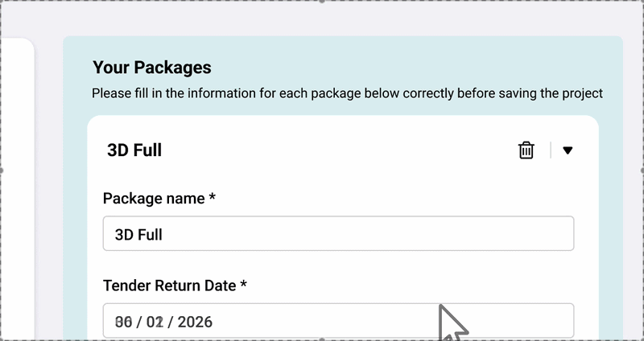Click the 3D Full card header title
This screenshot has height=341, width=644.
(x=134, y=150)
